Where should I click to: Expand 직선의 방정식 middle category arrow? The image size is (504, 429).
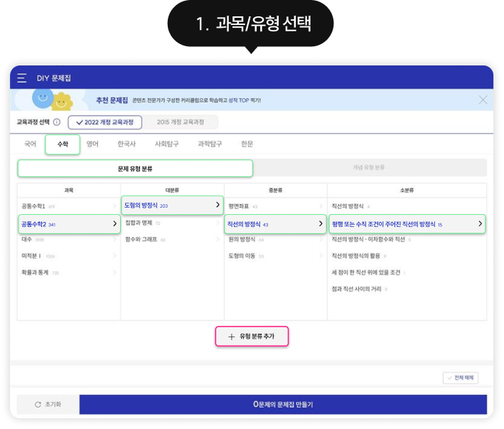(x=321, y=223)
